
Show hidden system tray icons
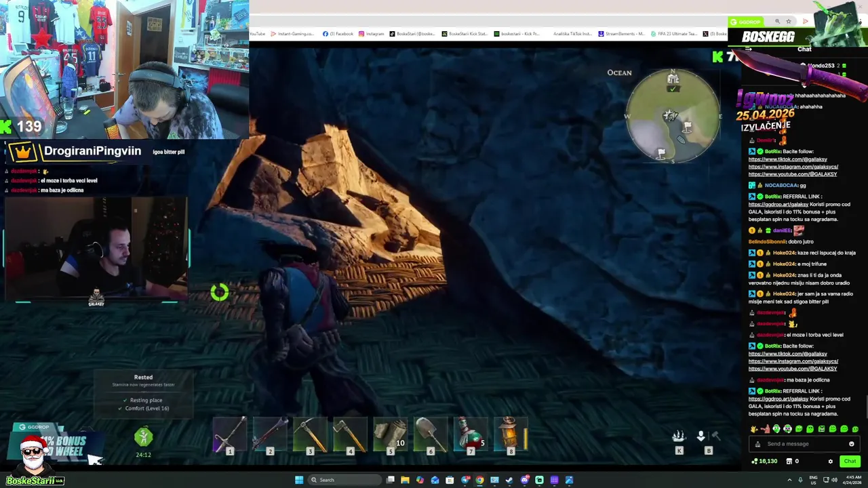789,480
